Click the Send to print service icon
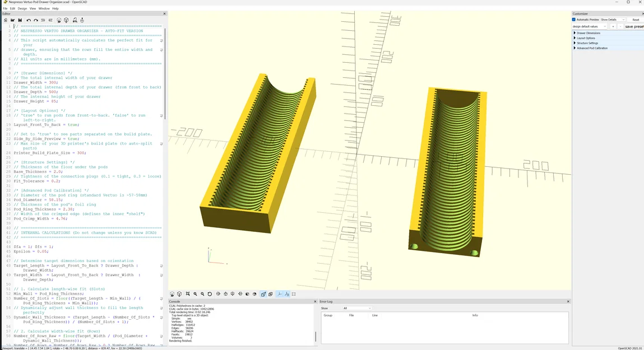 click(82, 20)
